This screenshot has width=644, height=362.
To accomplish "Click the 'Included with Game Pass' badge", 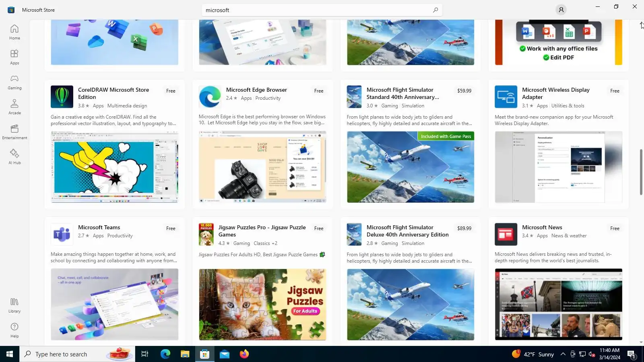I will click(446, 136).
